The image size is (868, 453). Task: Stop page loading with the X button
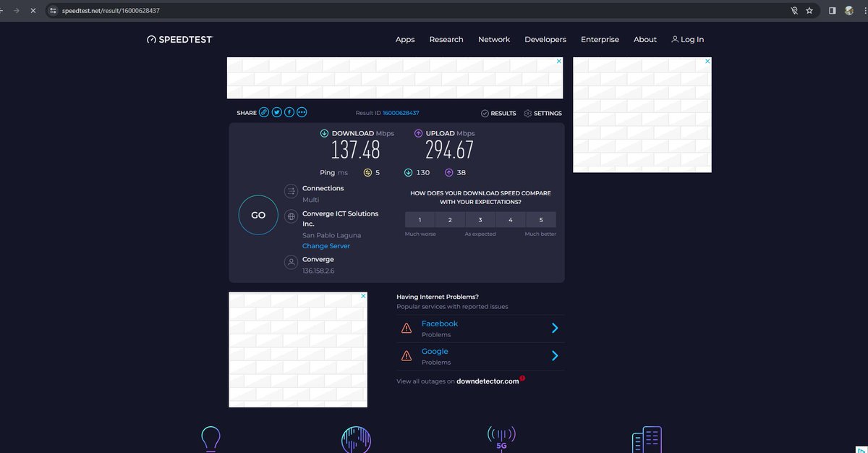pyautogui.click(x=33, y=11)
